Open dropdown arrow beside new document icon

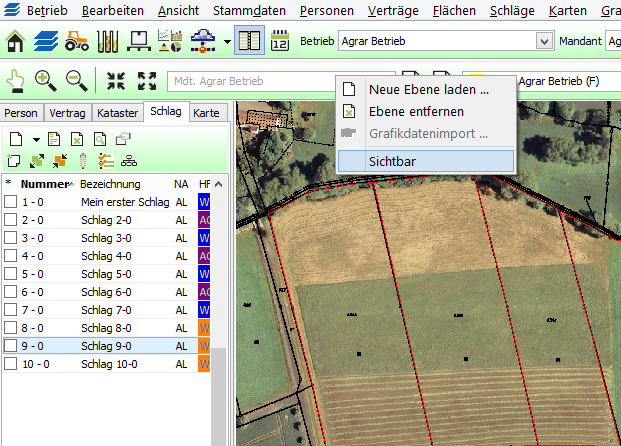(35, 140)
